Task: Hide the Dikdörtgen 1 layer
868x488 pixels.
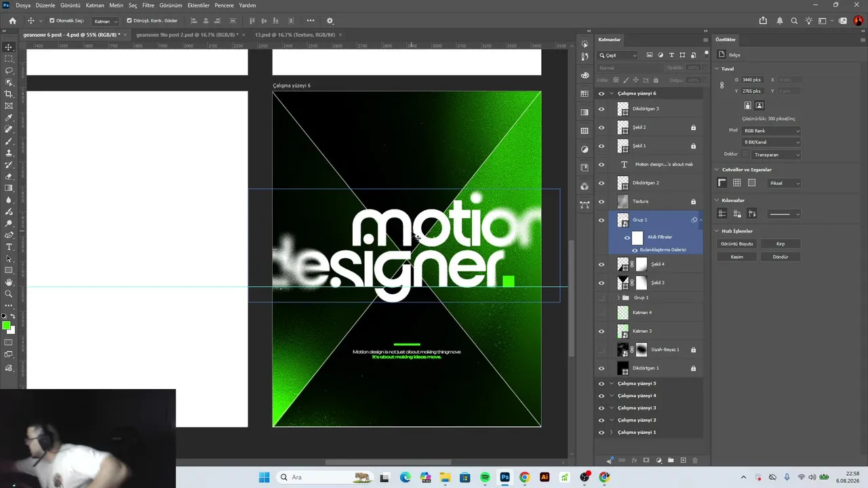Action: [601, 368]
